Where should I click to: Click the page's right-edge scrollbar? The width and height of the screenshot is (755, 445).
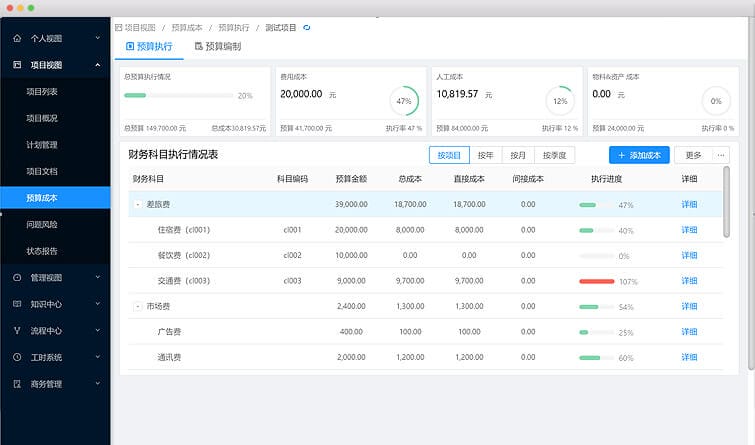[x=752, y=193]
